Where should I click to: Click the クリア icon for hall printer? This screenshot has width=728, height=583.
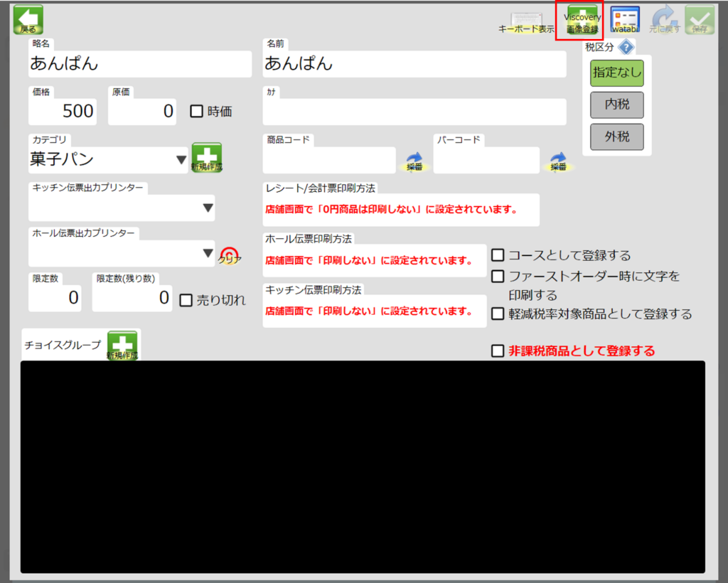pos(229,255)
